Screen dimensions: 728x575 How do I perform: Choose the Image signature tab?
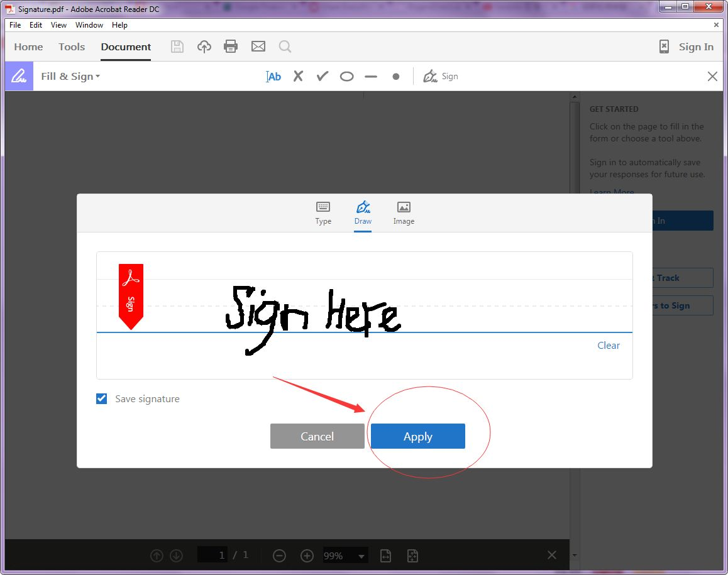click(404, 214)
